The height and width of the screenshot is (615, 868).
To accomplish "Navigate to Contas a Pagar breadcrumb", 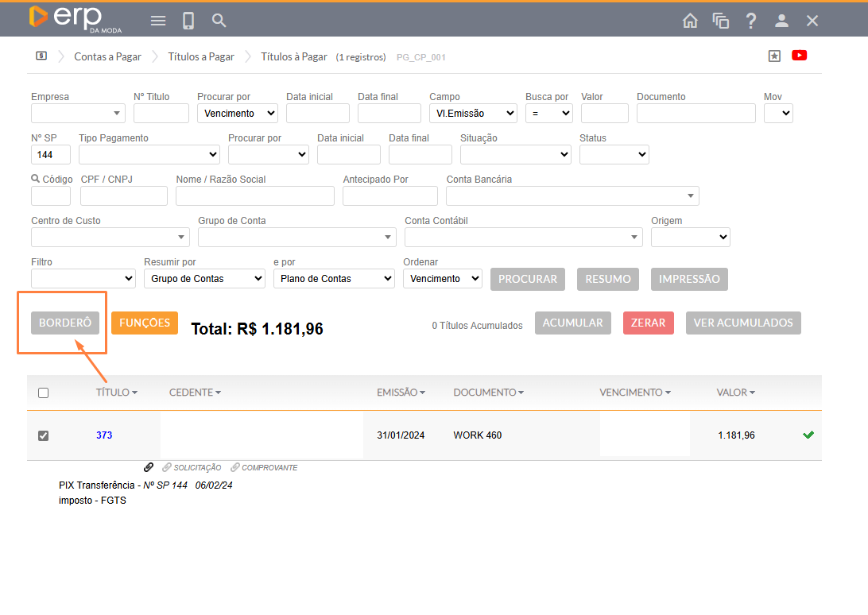I will [x=107, y=56].
